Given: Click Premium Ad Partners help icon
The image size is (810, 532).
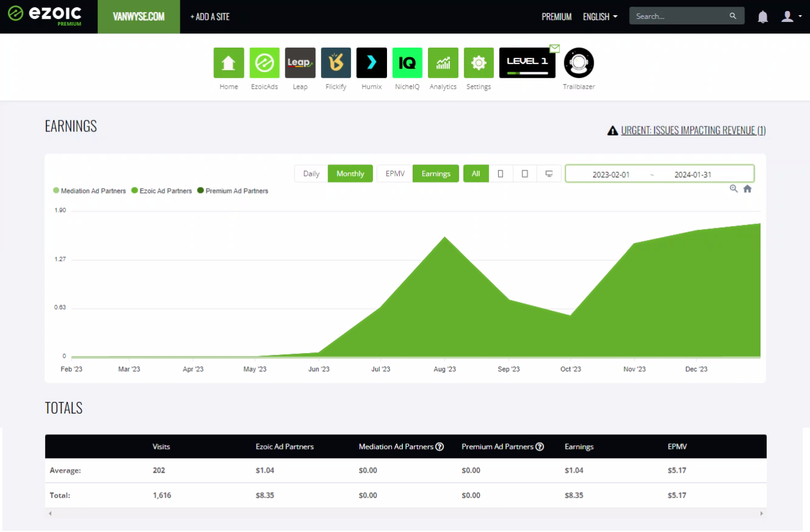Looking at the screenshot, I should [540, 447].
